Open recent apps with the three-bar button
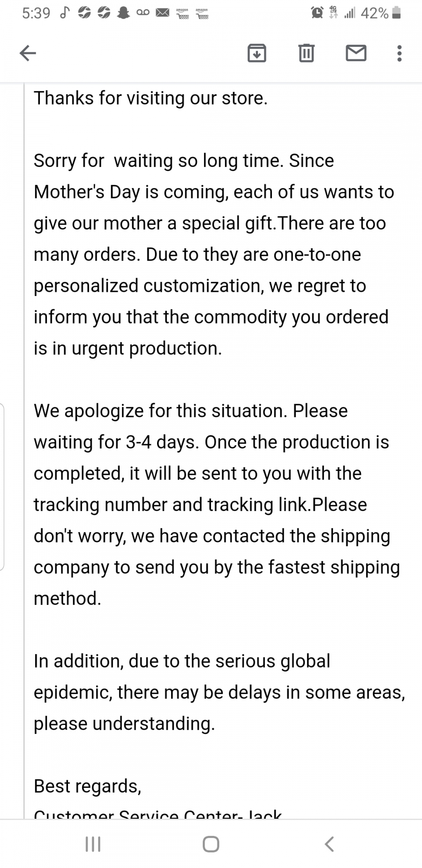Image resolution: width=422 pixels, height=868 pixels. (x=93, y=844)
